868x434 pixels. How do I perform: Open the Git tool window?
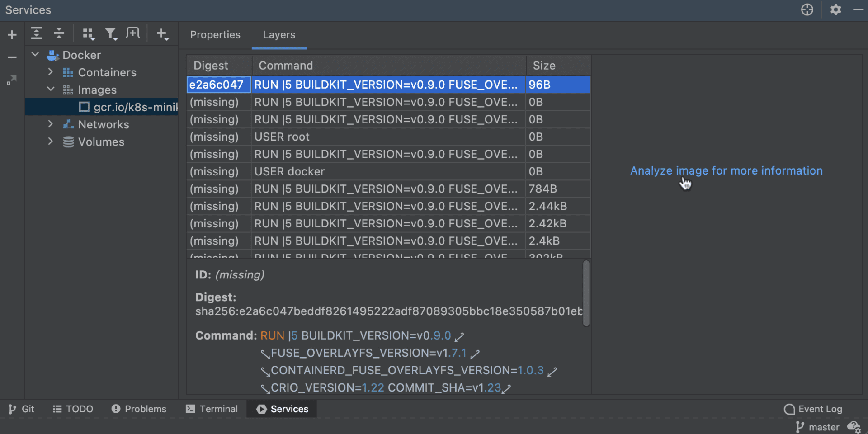pos(21,409)
